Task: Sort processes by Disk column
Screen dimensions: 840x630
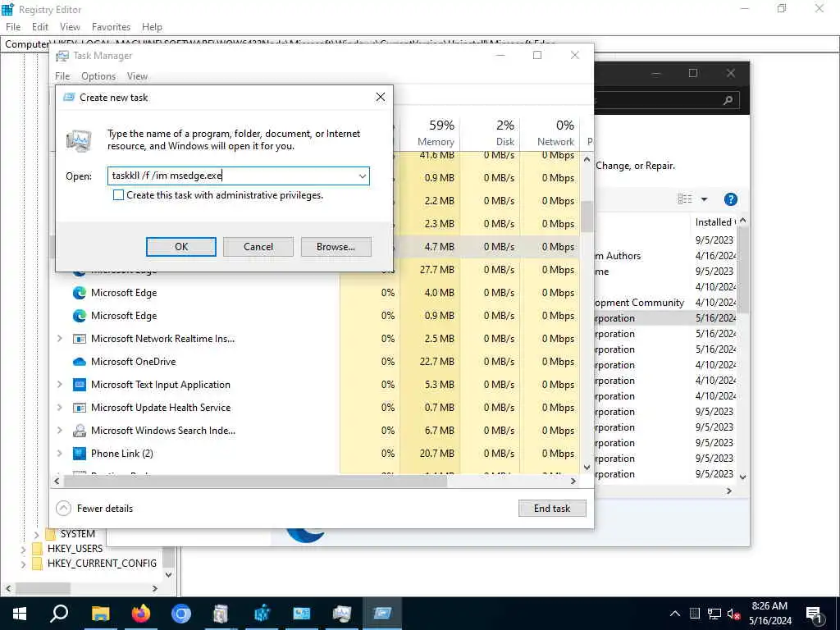Action: tap(491, 133)
